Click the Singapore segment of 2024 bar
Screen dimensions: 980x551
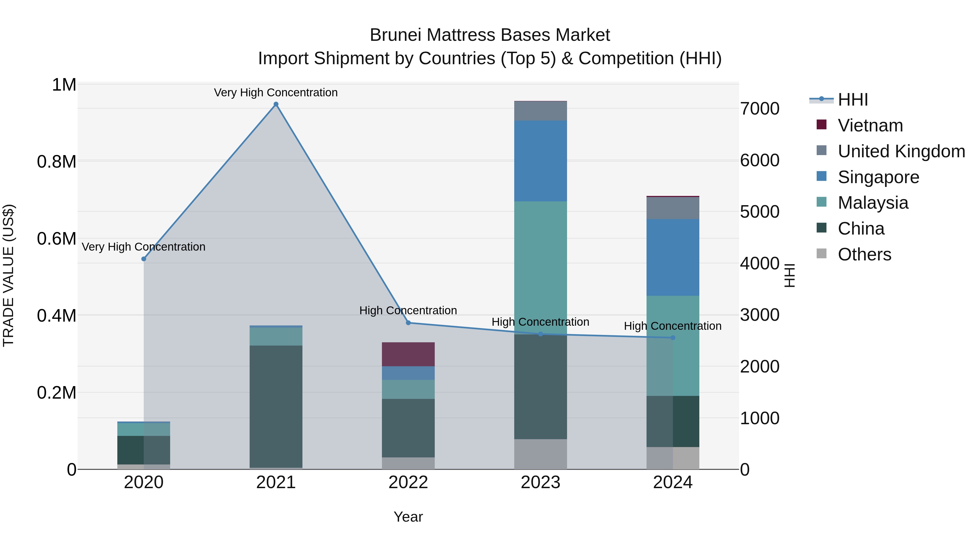(x=673, y=257)
